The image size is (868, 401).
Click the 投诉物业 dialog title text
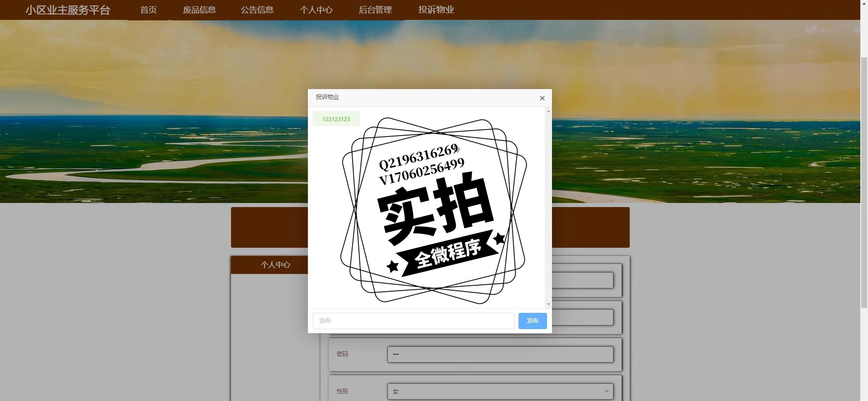[x=327, y=97]
